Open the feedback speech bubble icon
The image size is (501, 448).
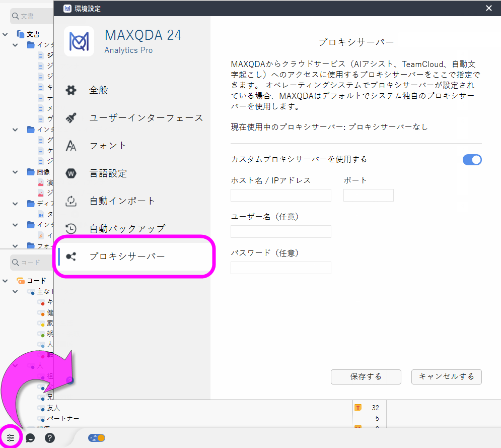(30, 438)
